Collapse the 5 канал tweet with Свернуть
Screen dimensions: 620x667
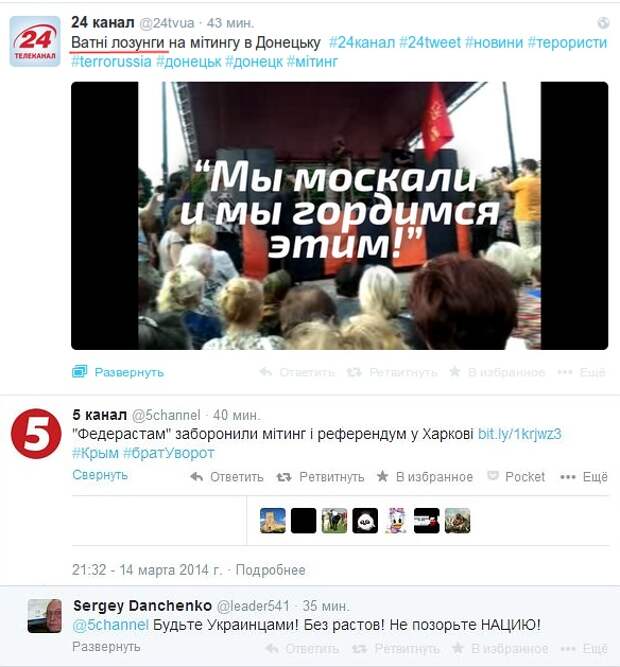tap(100, 474)
